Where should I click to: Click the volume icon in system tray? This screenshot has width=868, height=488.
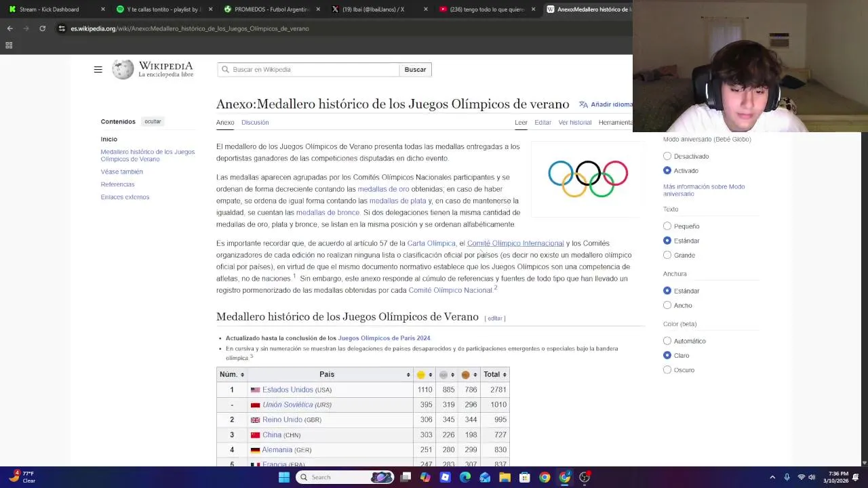[812, 477]
